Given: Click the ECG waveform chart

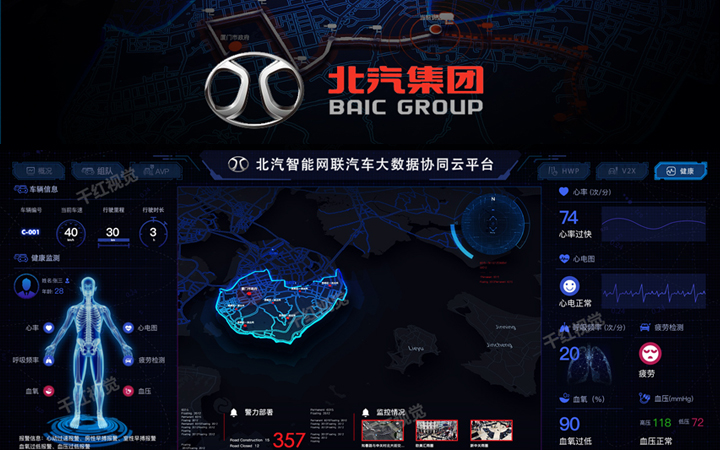Looking at the screenshot, I should [x=653, y=292].
